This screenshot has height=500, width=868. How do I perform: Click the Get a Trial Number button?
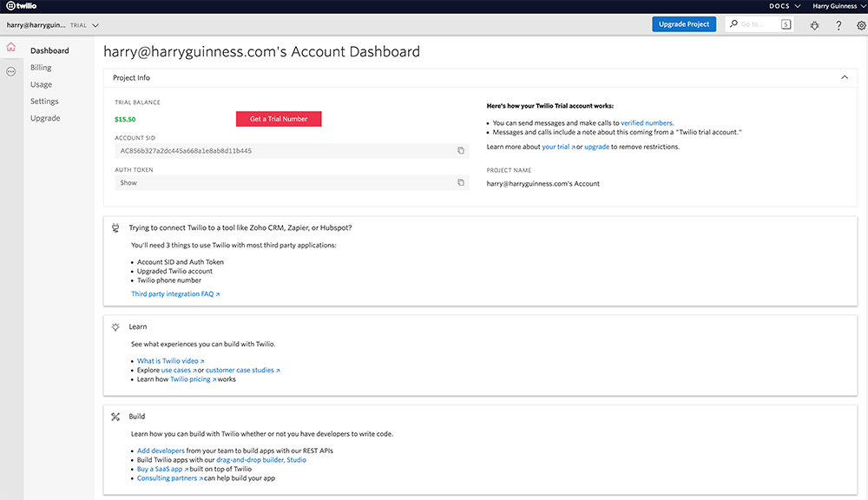(x=279, y=119)
